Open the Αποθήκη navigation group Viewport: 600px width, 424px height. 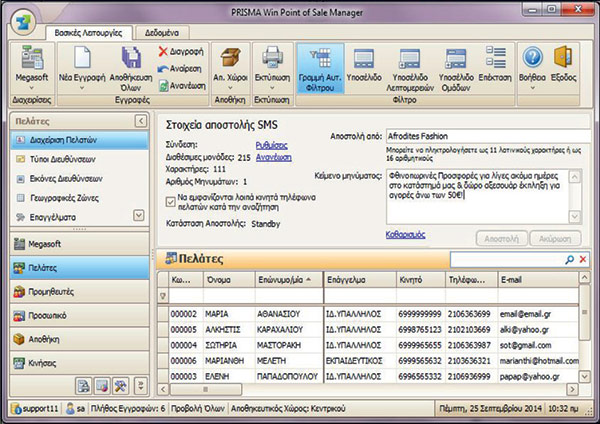coord(80,339)
